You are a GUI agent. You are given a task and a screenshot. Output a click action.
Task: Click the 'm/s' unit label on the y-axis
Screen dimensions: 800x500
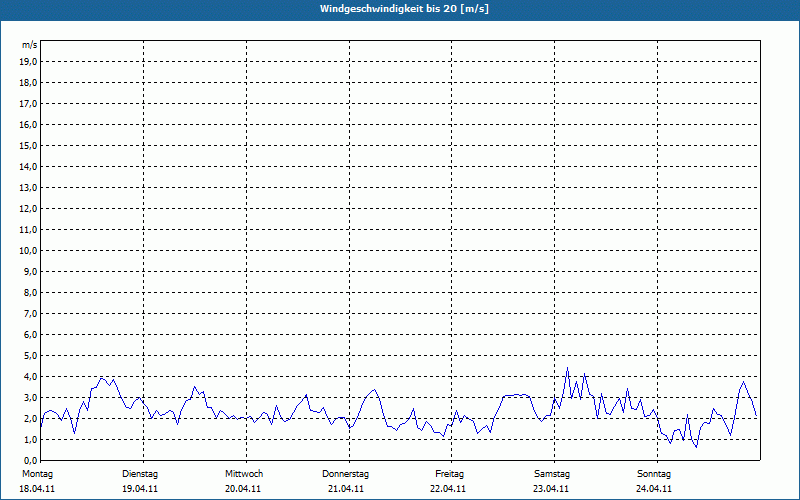point(30,45)
